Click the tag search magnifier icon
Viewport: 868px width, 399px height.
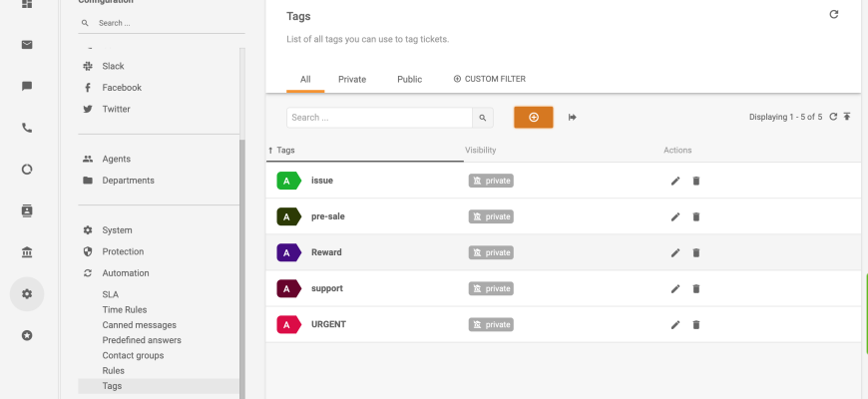coord(483,118)
